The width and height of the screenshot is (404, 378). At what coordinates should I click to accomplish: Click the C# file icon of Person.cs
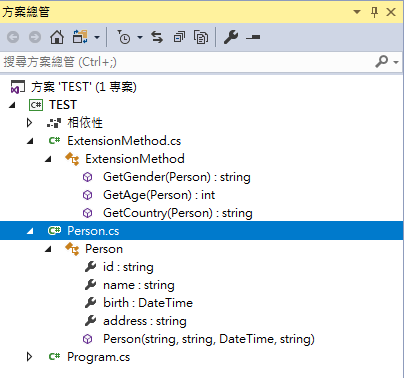coord(54,231)
